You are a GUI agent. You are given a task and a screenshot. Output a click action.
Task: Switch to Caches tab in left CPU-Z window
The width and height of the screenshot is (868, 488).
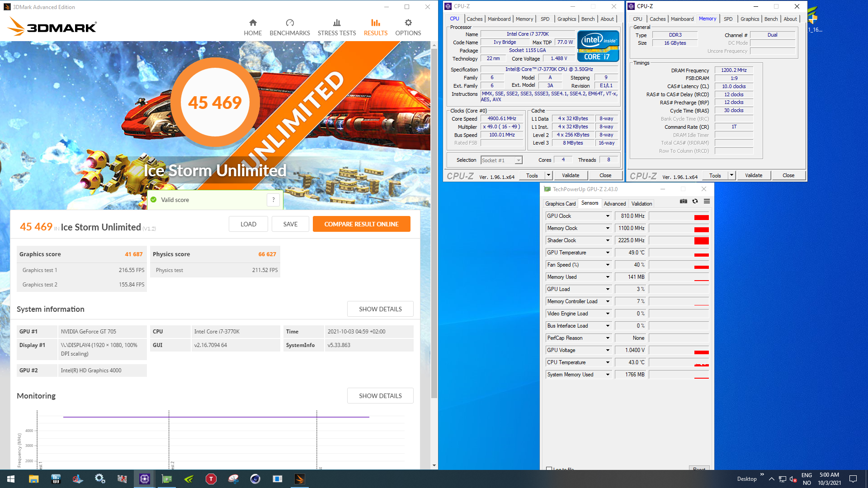[x=474, y=19]
